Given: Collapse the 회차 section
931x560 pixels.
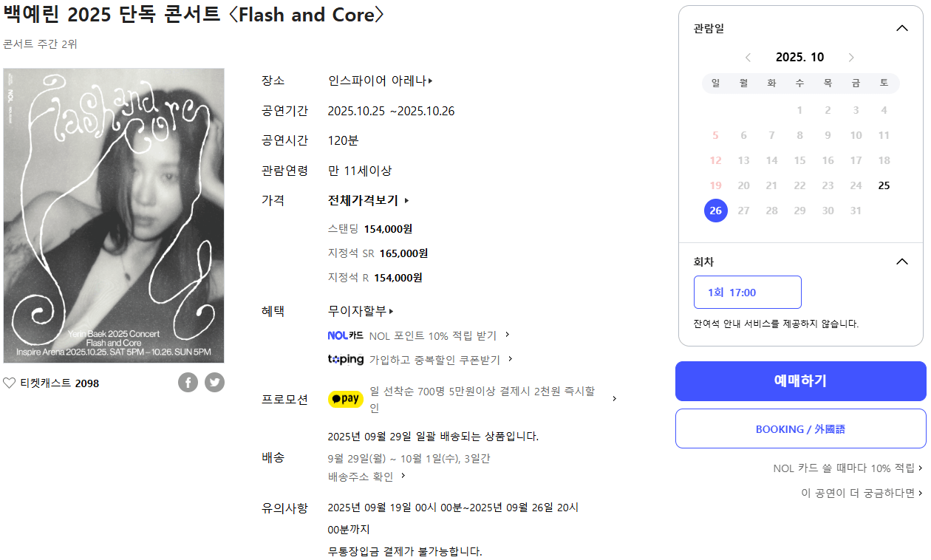Looking at the screenshot, I should (901, 261).
